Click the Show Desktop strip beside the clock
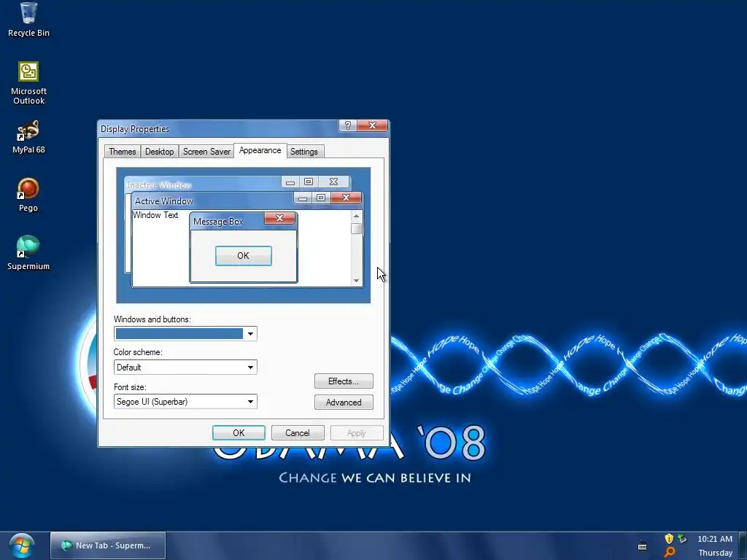Screen dimensions: 747x560 point(742,545)
